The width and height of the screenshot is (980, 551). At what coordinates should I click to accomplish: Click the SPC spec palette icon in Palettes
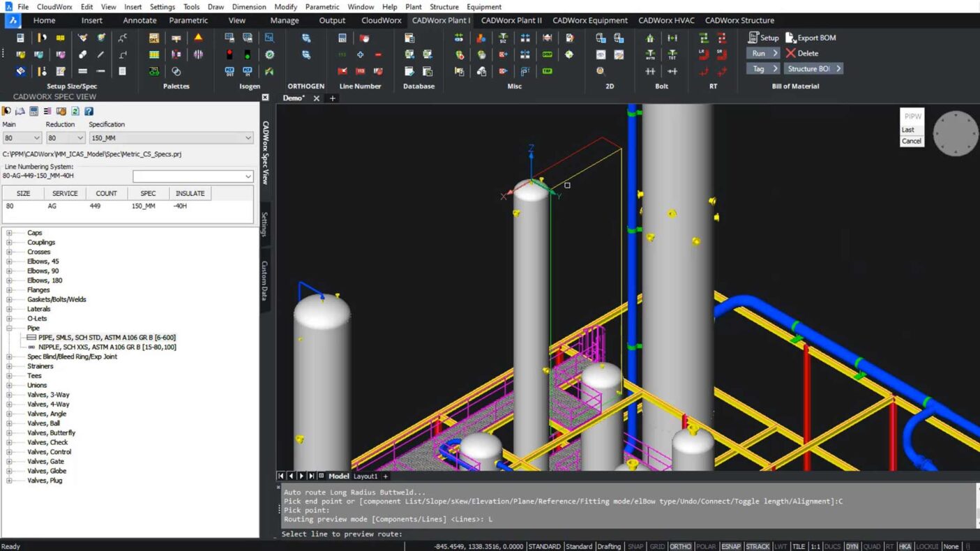pos(153,38)
